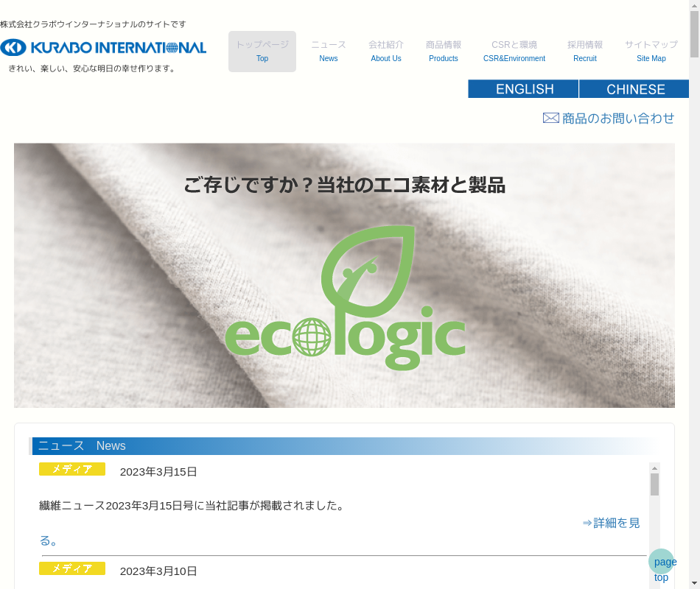The width and height of the screenshot is (700, 589).
Task: Click the news list scrollbar thumb
Action: coord(654,484)
